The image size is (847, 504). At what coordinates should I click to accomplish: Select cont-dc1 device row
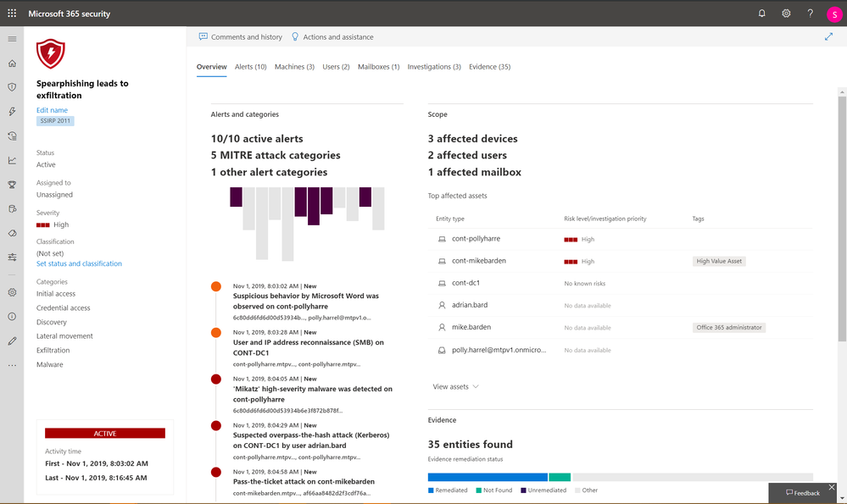(620, 283)
